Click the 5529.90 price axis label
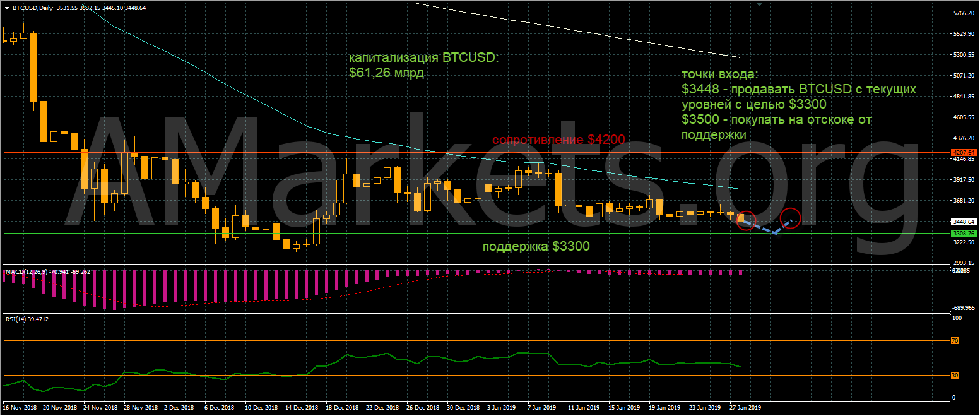 click(965, 34)
